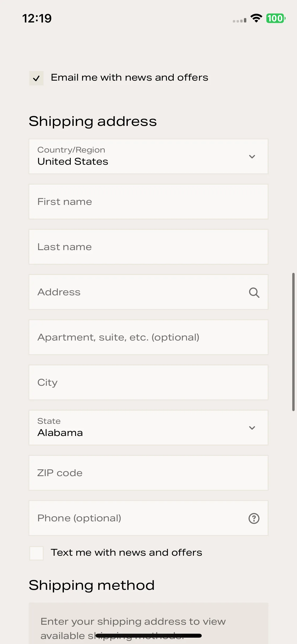Focus the First name field
This screenshot has width=297, height=644.
(x=148, y=202)
